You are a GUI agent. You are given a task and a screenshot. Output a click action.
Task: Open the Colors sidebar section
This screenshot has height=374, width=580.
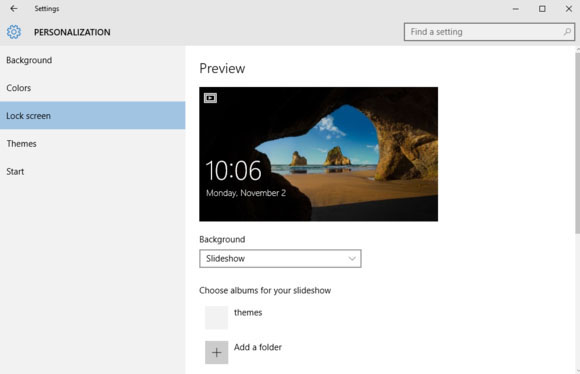(92, 88)
